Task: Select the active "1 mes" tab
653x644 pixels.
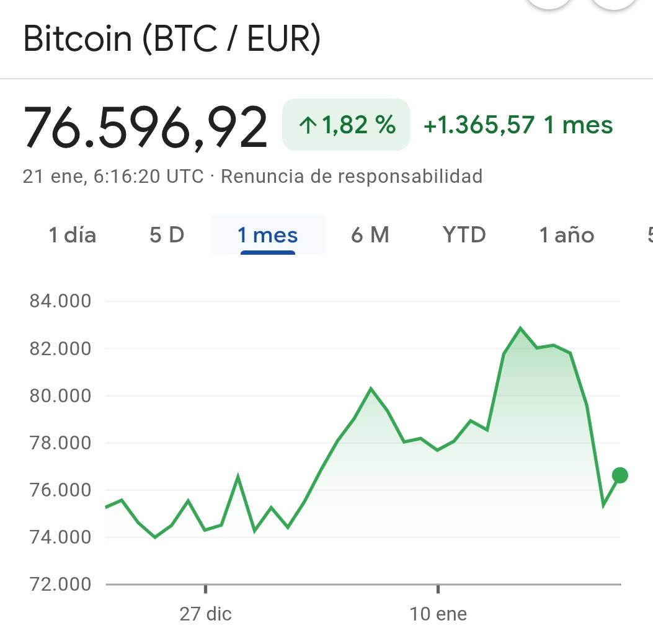Action: (268, 236)
